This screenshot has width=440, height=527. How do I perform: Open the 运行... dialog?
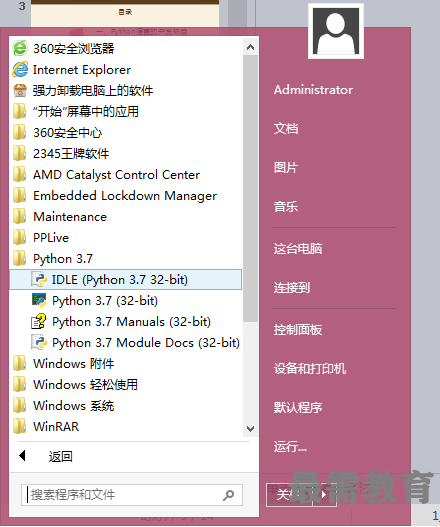pyautogui.click(x=290, y=447)
